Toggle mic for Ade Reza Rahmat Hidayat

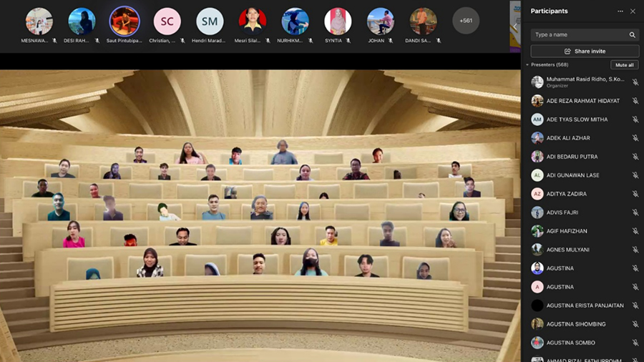pos(635,101)
